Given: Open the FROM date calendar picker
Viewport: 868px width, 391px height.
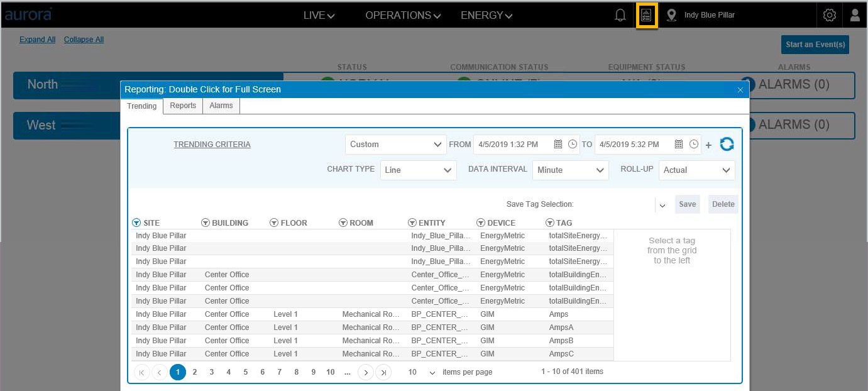Looking at the screenshot, I should point(558,144).
